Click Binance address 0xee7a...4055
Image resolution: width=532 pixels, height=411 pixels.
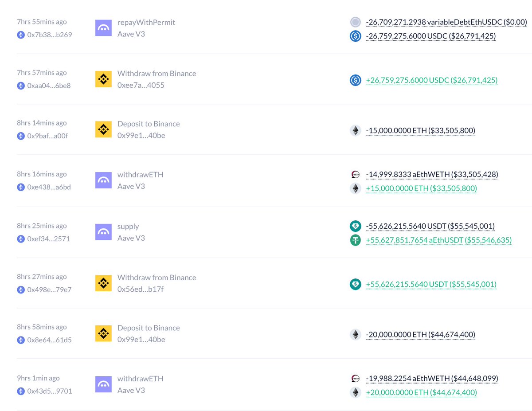click(x=141, y=85)
